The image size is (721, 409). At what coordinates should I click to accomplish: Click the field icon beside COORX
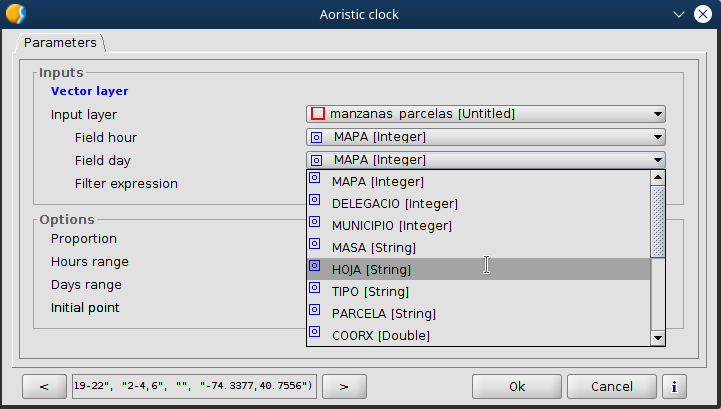click(x=315, y=334)
